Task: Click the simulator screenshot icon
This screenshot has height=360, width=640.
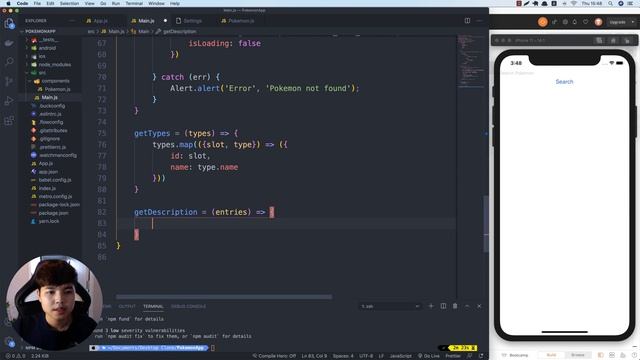Action: click(x=599, y=40)
